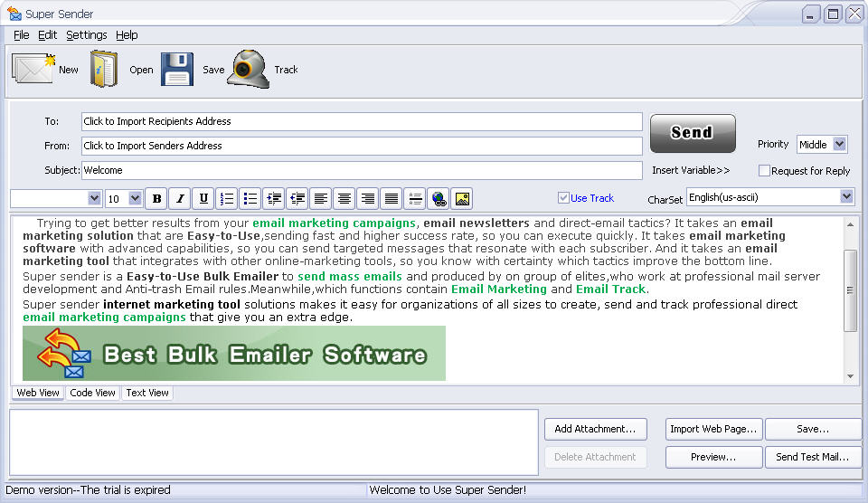Click the green 'Email Track' link text
This screenshot has height=503, width=868.
click(610, 289)
